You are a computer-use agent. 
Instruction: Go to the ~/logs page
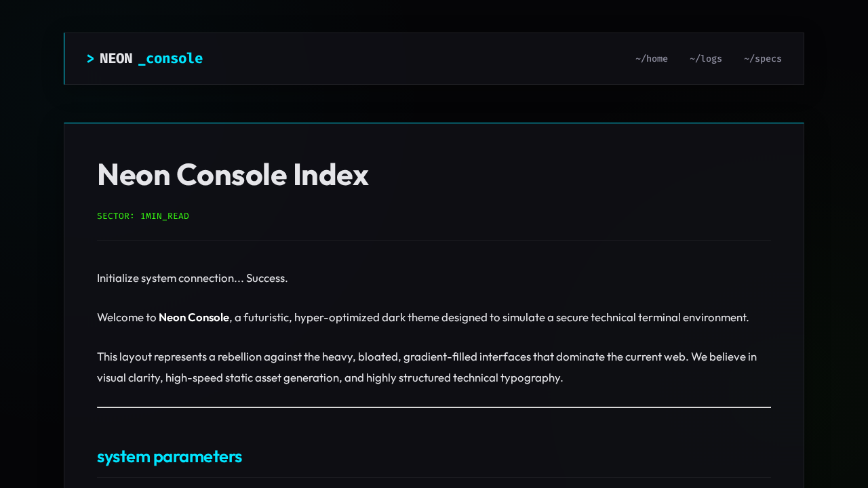click(706, 58)
